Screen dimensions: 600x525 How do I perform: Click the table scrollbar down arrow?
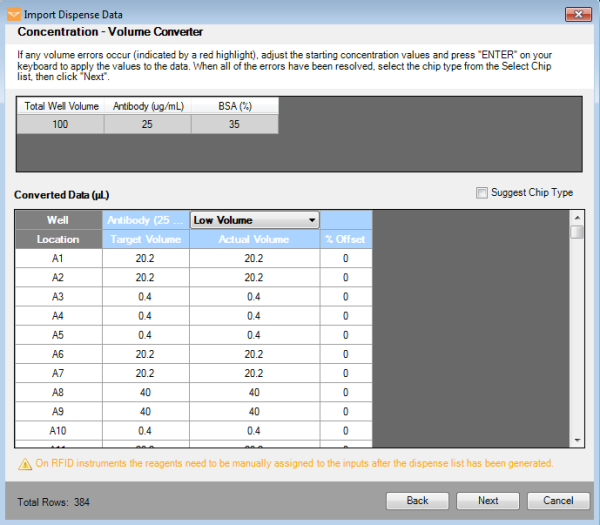[x=577, y=440]
